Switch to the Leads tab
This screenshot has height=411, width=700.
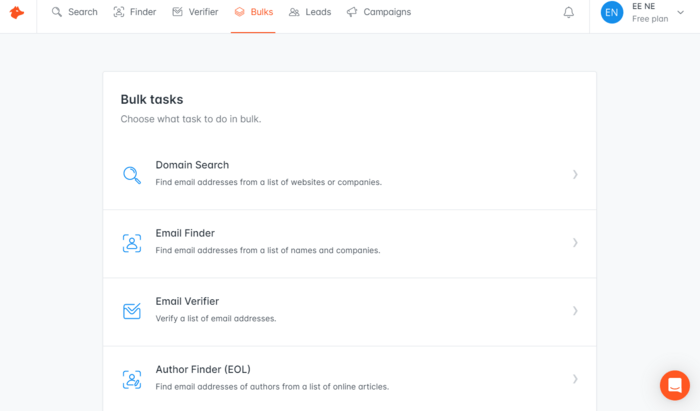310,12
